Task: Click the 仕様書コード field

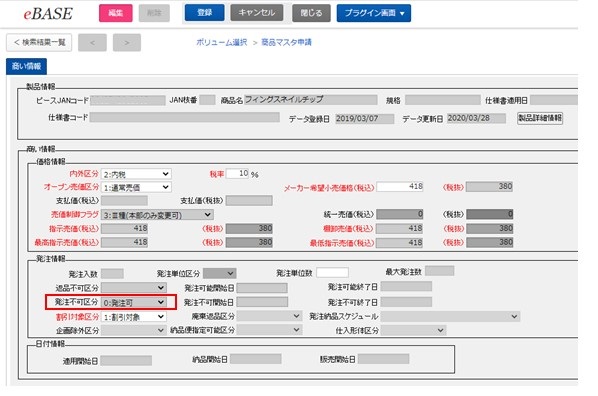Action: [185, 117]
